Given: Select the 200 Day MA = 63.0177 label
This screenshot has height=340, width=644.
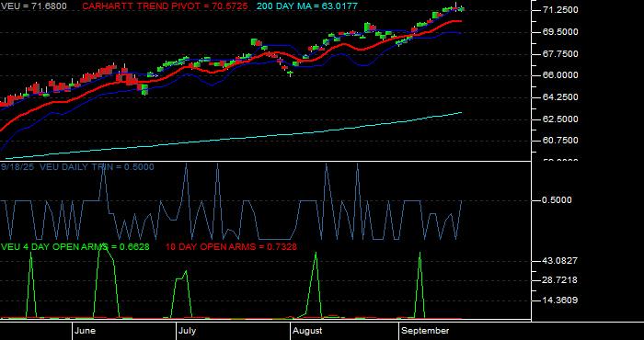Looking at the screenshot, I should point(307,6).
